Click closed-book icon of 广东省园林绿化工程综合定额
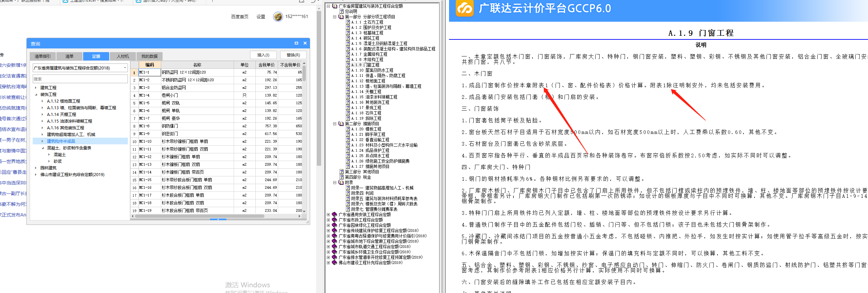 [x=335, y=225]
